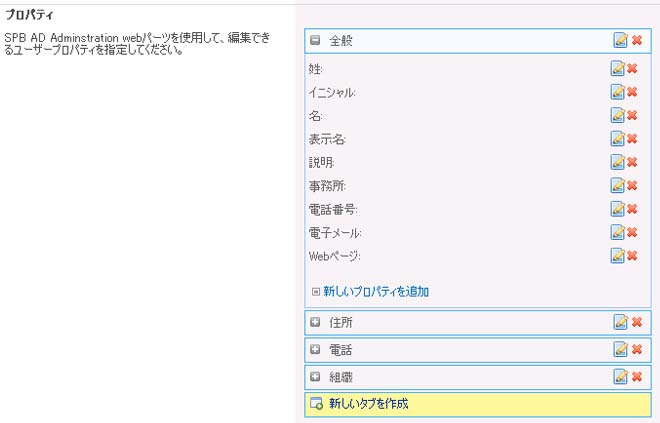
Task: Select the 住所 tab title
Action: click(x=341, y=322)
